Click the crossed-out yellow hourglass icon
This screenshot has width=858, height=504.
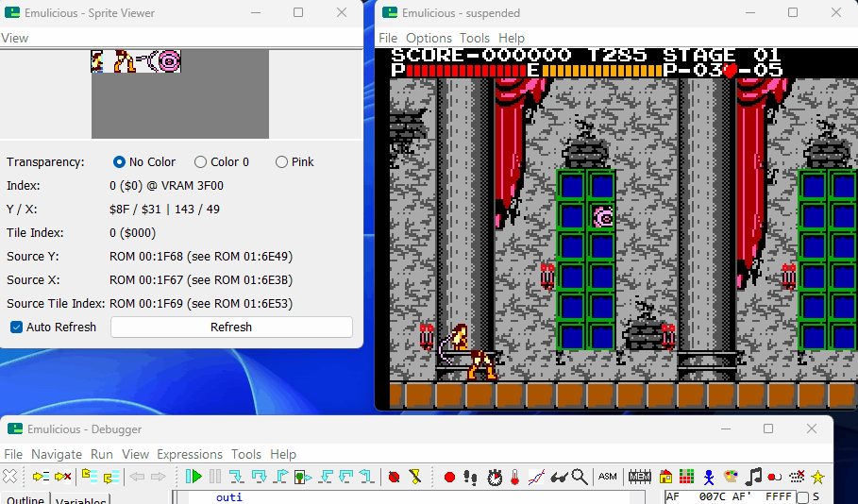[x=415, y=477]
